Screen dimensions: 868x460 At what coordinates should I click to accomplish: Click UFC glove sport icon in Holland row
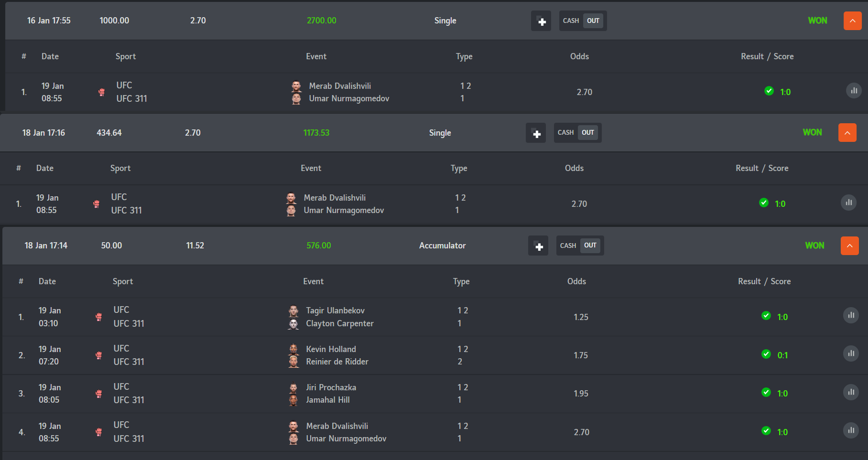99,355
